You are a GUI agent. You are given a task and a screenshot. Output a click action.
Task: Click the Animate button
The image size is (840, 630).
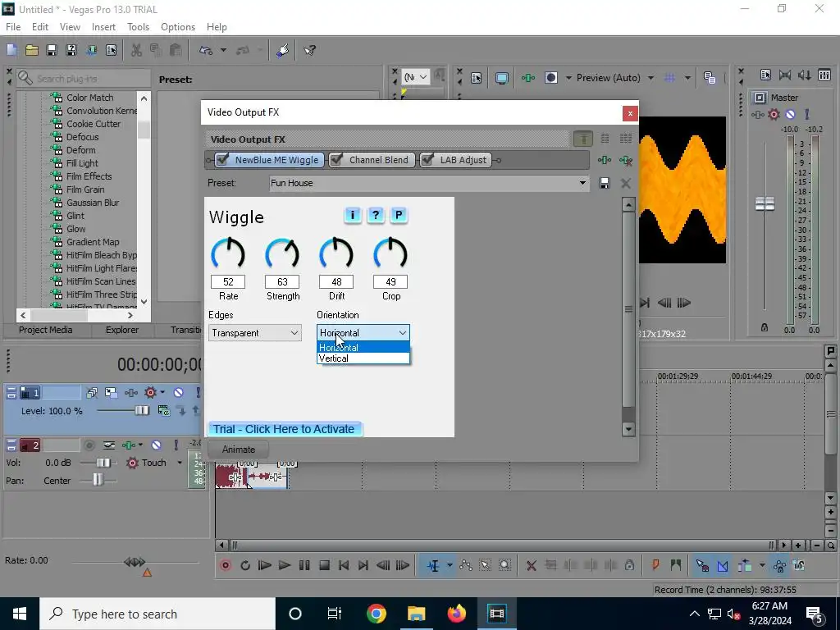pyautogui.click(x=239, y=450)
